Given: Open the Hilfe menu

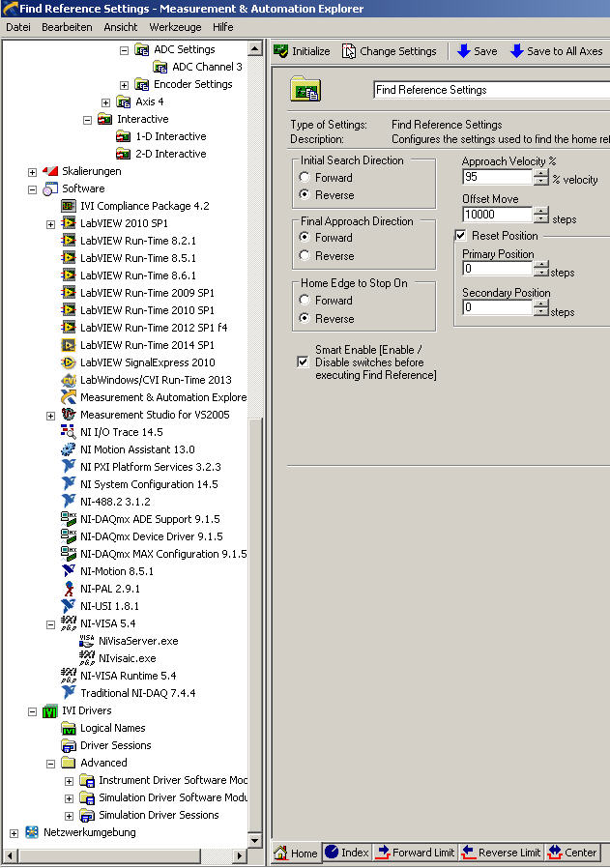Looking at the screenshot, I should tap(223, 27).
